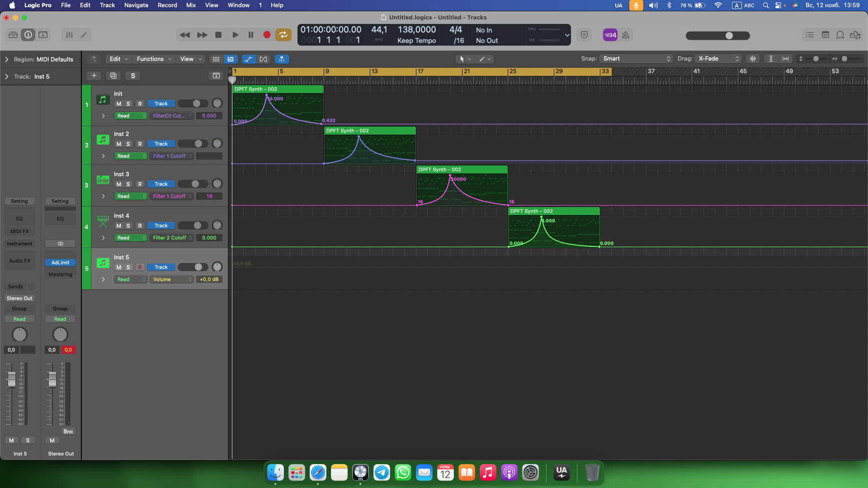Open the Snap Smart dropdown
The height and width of the screenshot is (488, 868).
point(636,59)
